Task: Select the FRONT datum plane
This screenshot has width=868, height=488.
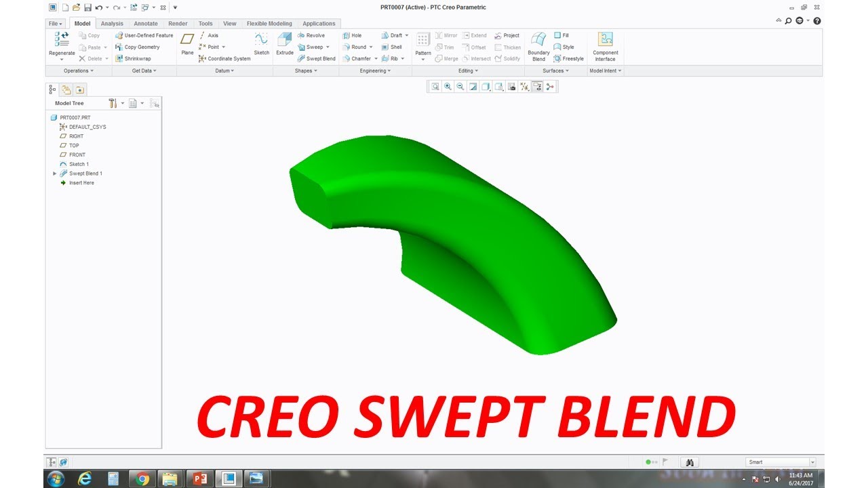Action: point(73,155)
